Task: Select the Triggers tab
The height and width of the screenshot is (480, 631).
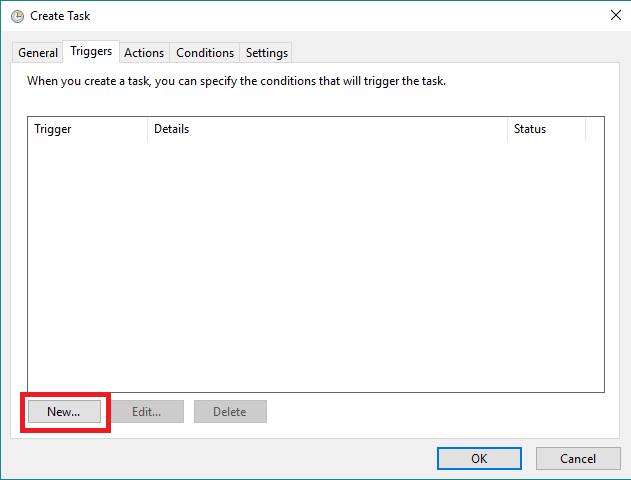Action: click(91, 52)
